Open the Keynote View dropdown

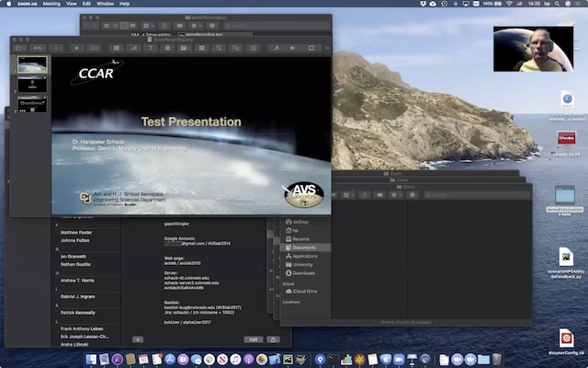point(20,48)
